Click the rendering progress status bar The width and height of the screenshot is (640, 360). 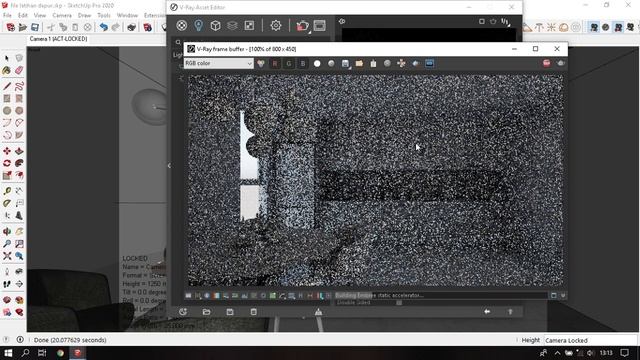click(441, 295)
